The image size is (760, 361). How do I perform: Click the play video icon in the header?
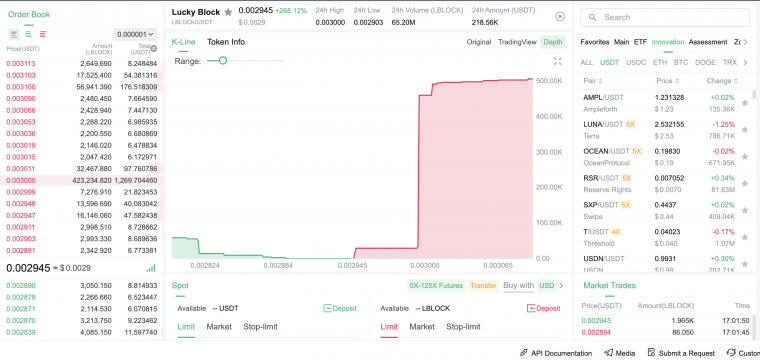click(560, 16)
